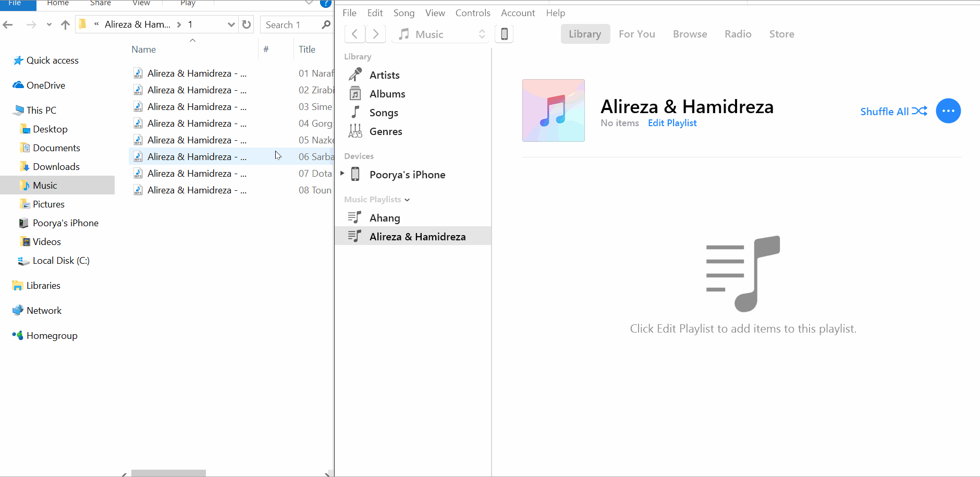Switch to the For You tab
980x477 pixels.
[x=637, y=34]
